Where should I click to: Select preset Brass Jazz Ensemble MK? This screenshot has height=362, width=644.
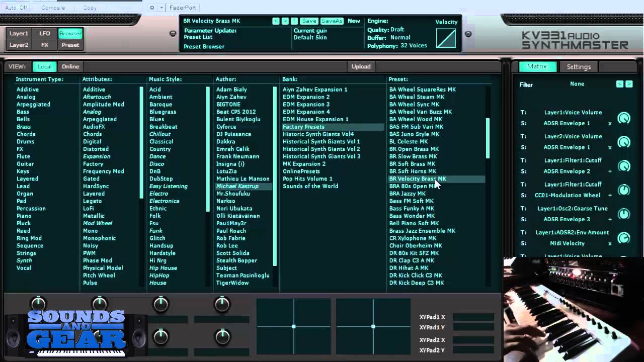coord(422,231)
